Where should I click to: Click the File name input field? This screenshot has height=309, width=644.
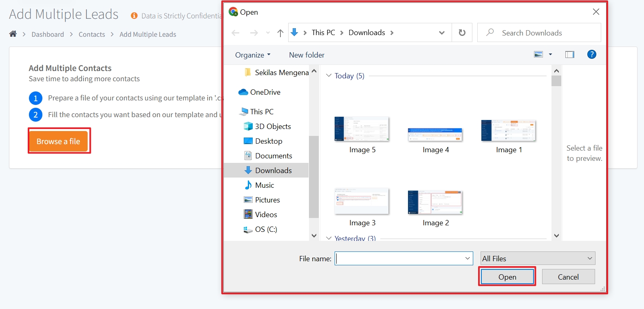pyautogui.click(x=399, y=258)
